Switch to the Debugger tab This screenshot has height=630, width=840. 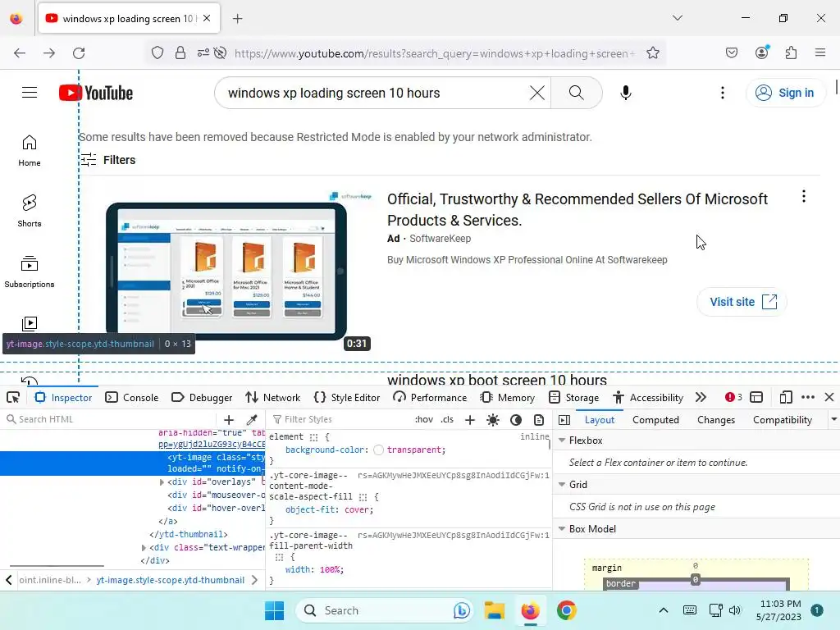point(202,398)
